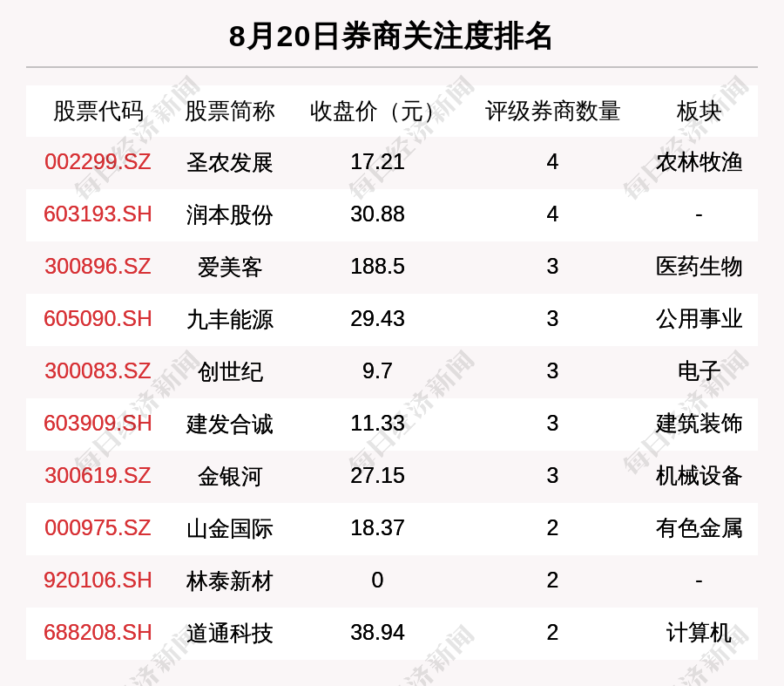Click the stock name 圣农发展
This screenshot has height=686, width=784.
point(229,163)
